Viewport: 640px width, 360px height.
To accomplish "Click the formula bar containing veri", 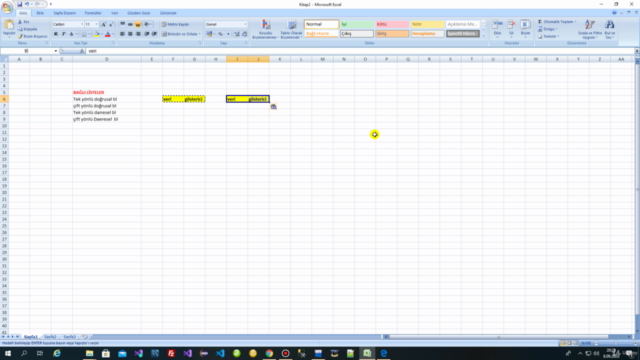I will point(360,51).
